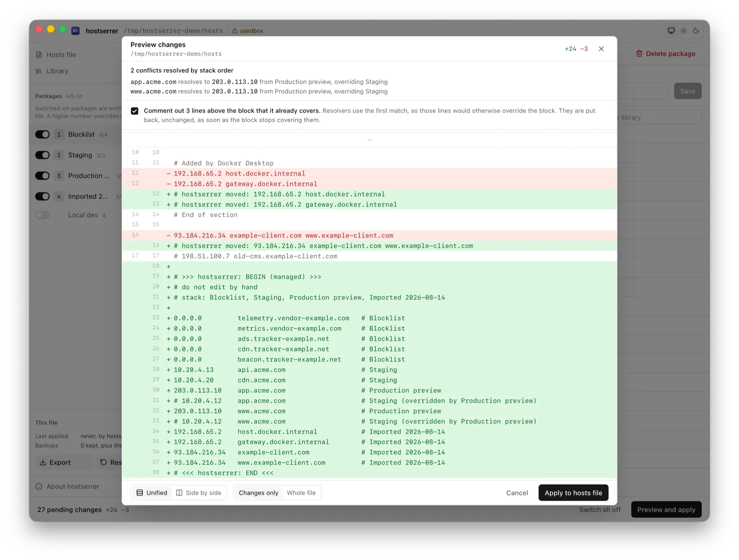Click the Library books icon
Image resolution: width=739 pixels, height=560 pixels.
pos(39,71)
